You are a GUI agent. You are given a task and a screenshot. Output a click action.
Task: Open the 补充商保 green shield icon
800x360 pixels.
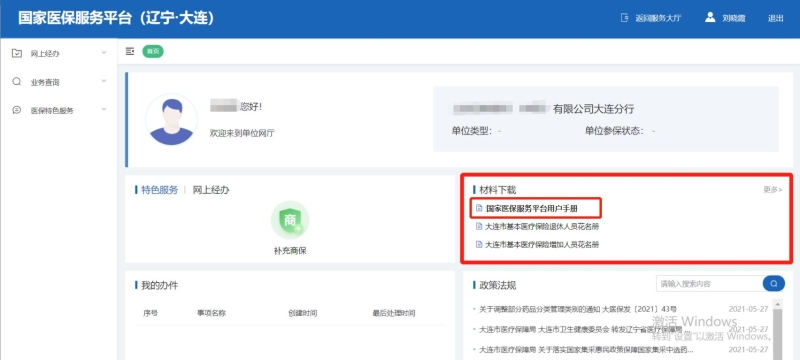(x=290, y=220)
